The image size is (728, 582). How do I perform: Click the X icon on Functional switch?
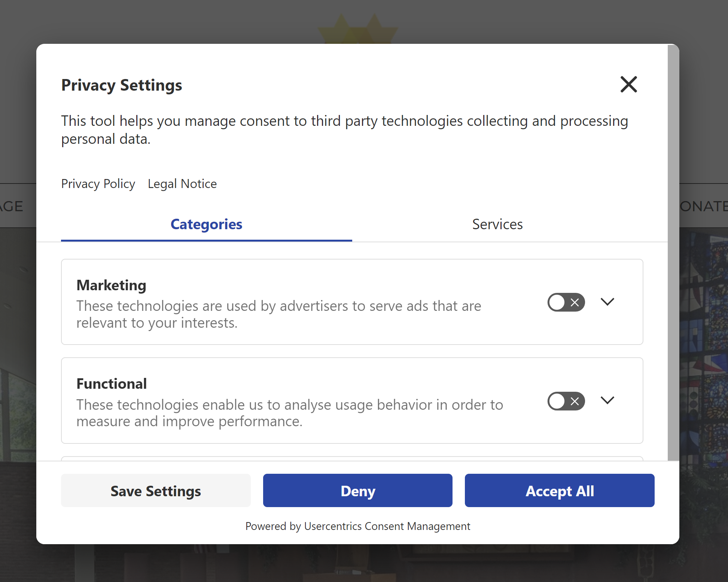click(x=574, y=401)
